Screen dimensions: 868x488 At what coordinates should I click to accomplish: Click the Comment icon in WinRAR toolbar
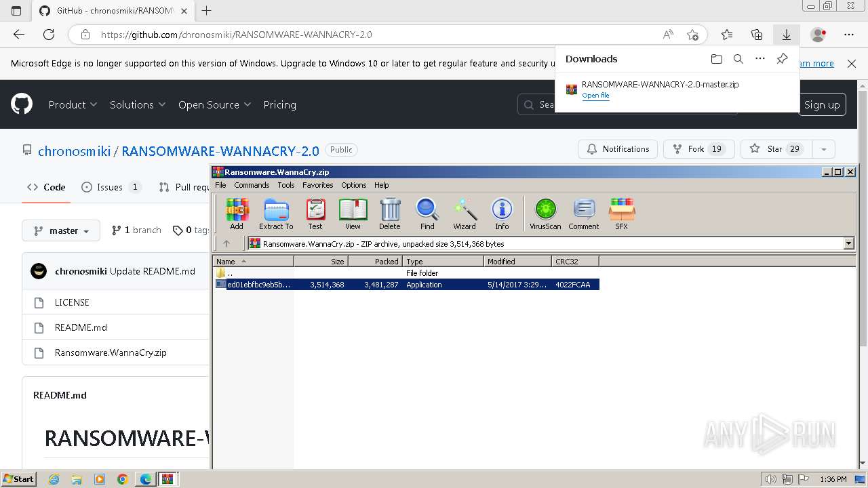pyautogui.click(x=584, y=213)
